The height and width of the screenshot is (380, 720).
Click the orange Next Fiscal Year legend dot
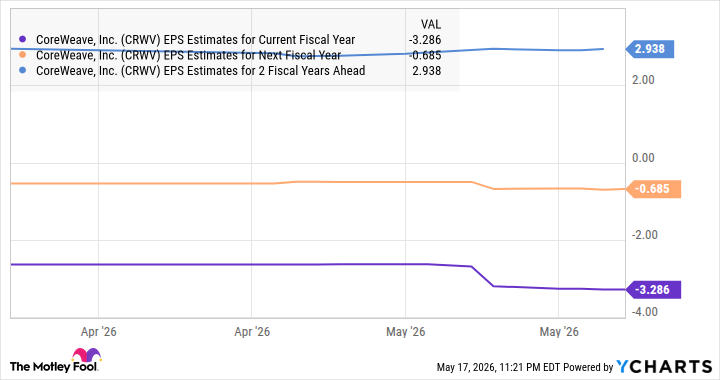22,55
